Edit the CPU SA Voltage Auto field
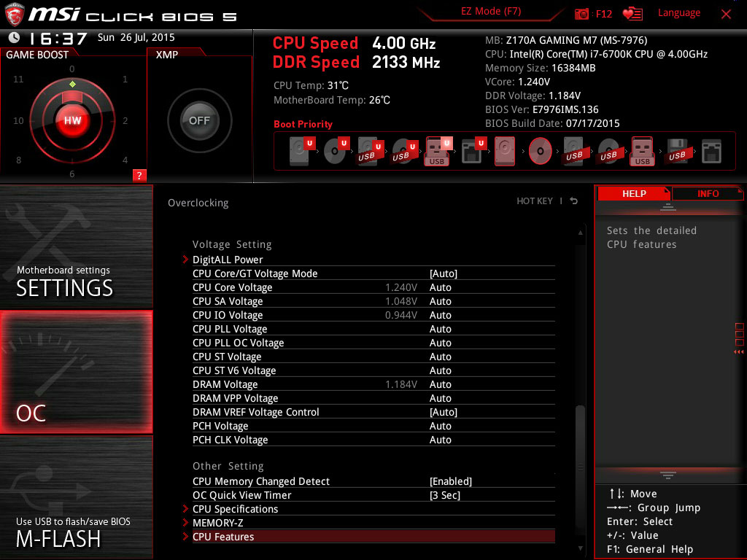This screenshot has width=747, height=560. tap(440, 301)
